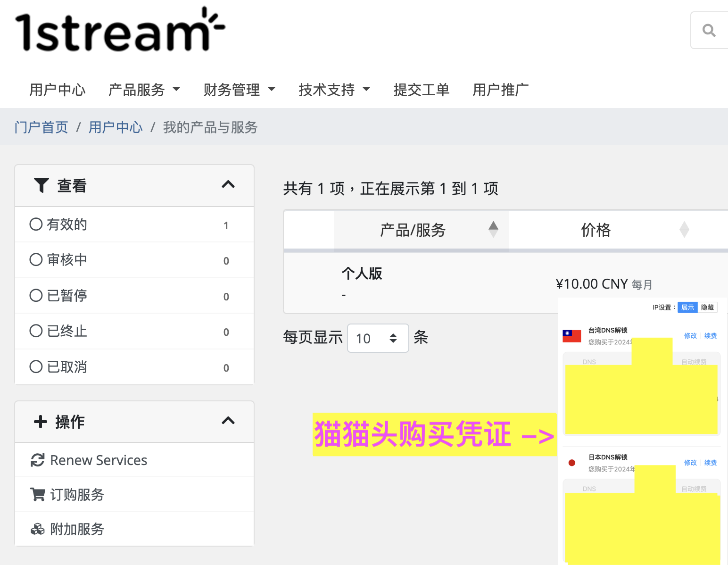
Task: Collapse the 操作 panel chevron
Action: [x=228, y=421]
